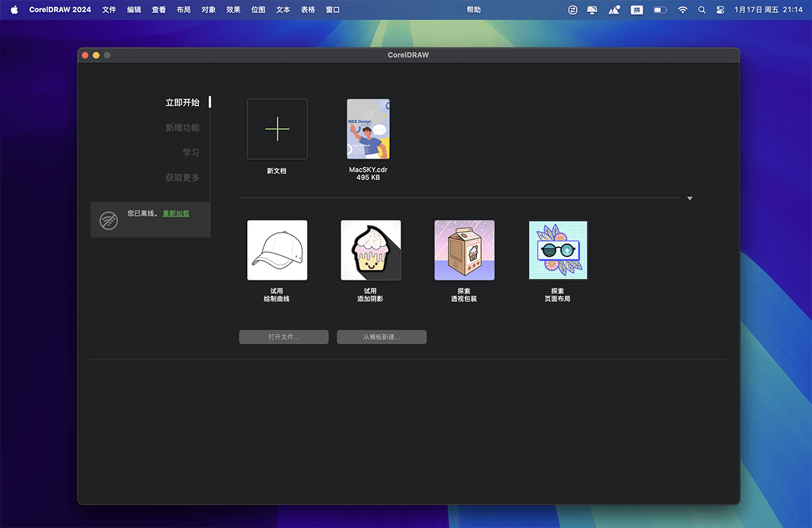Click the display monitor menu bar icon
This screenshot has height=528, width=812.
coord(593,10)
